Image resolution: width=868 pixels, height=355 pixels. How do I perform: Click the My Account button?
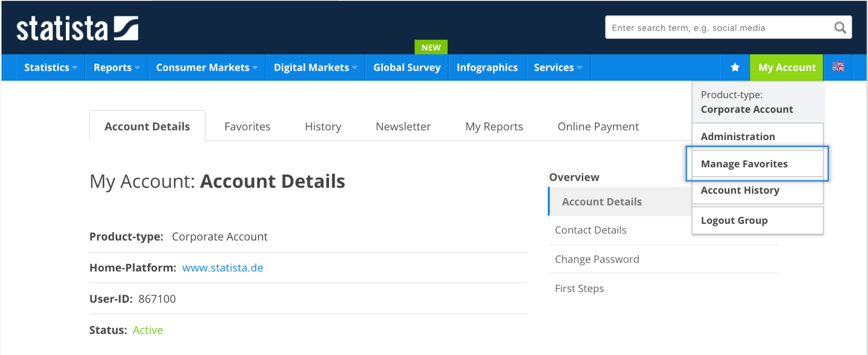tap(787, 68)
